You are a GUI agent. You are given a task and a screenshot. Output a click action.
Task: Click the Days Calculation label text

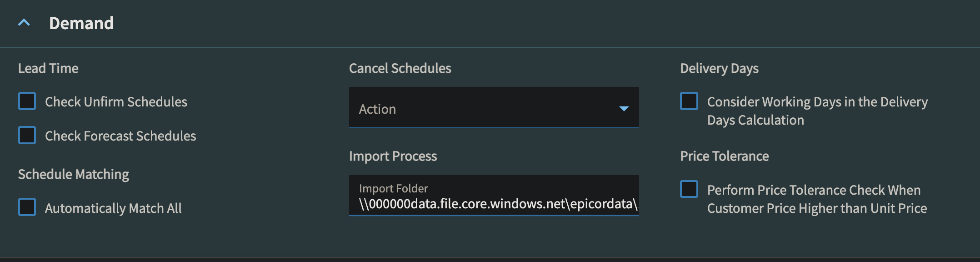tap(755, 120)
